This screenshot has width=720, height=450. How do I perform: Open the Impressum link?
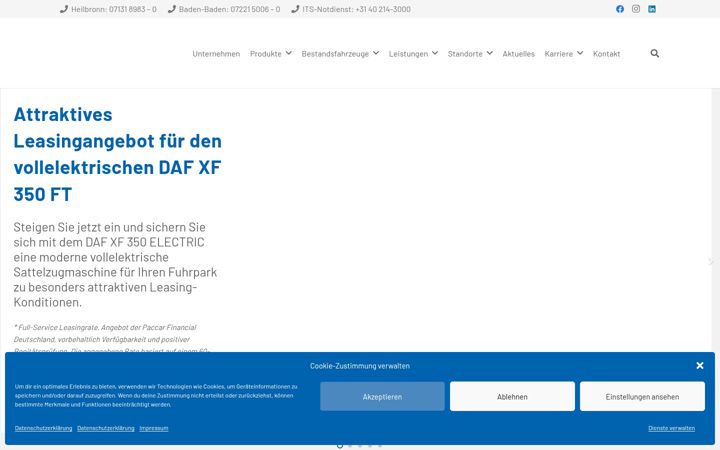(x=154, y=428)
